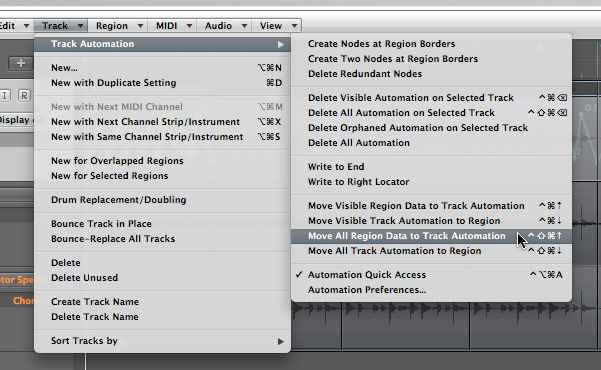Select Delete in the Track menu
This screenshot has width=601, height=370.
[x=162, y=263]
